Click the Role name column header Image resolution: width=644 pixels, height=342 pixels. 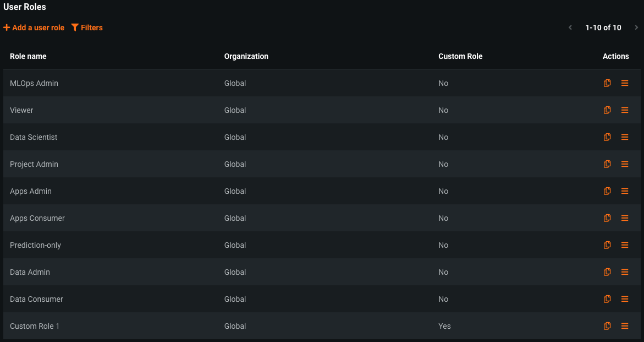click(x=28, y=56)
